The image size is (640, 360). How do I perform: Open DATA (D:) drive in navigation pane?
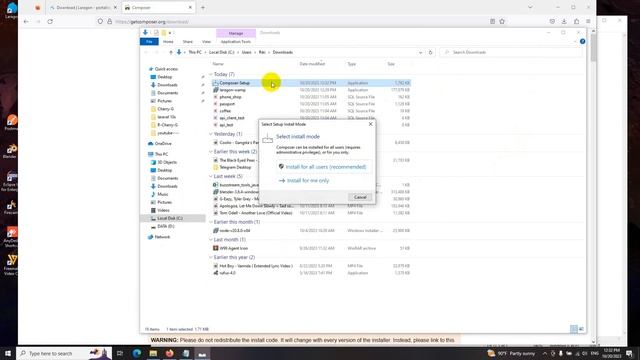(x=165, y=226)
